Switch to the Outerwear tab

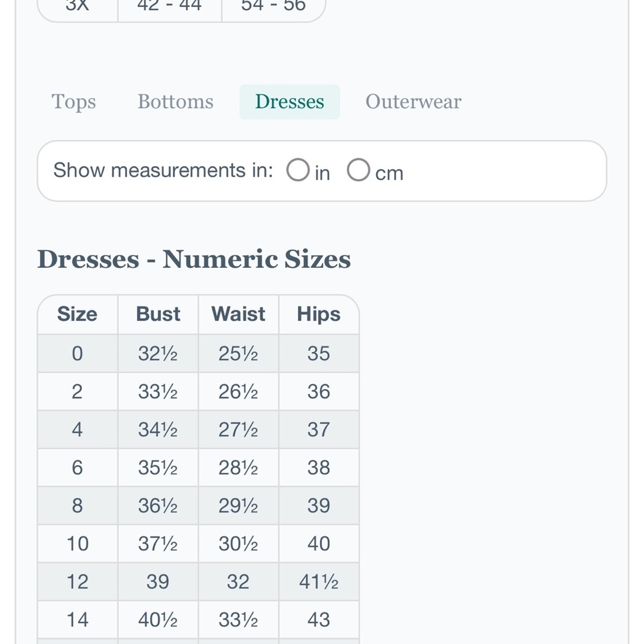(x=413, y=102)
